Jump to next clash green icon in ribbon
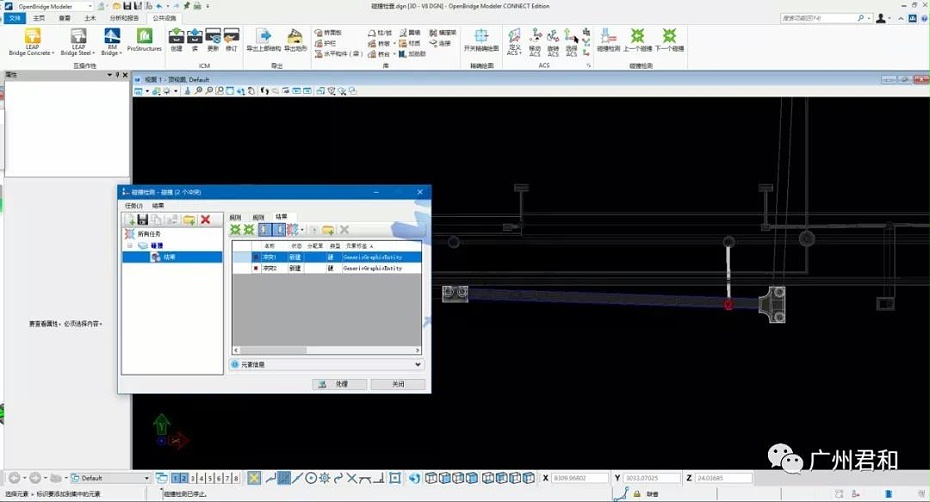This screenshot has width=930, height=502. pyautogui.click(x=669, y=40)
